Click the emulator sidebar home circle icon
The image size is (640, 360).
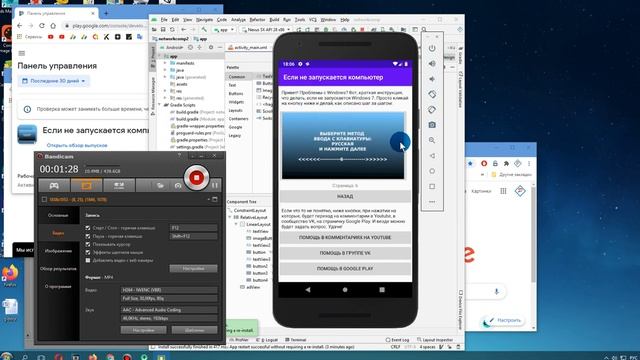(432, 171)
